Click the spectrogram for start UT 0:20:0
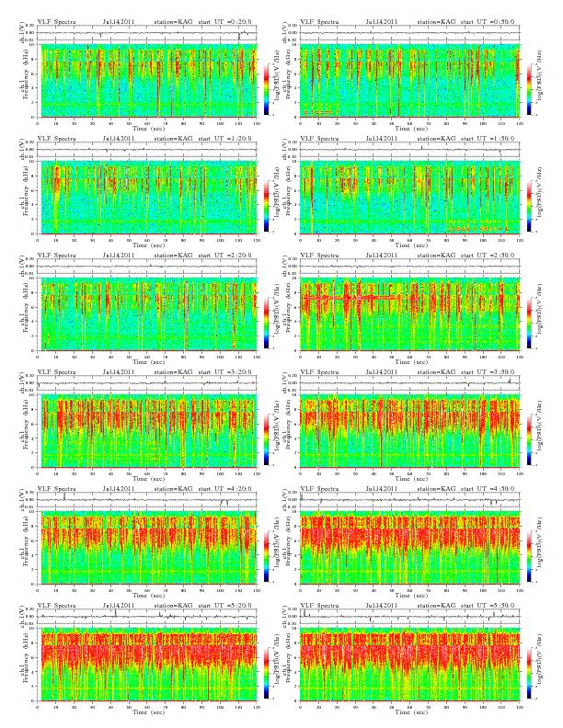 tap(147, 81)
